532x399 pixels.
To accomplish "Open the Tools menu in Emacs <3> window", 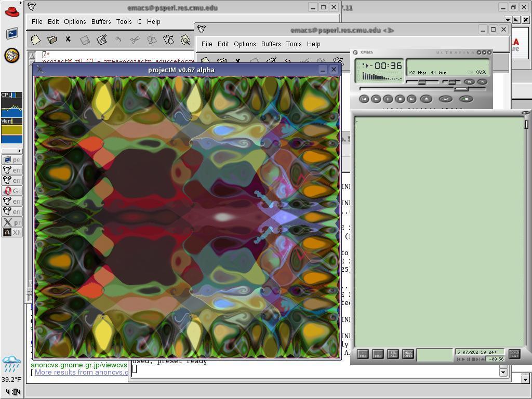I will [x=294, y=44].
